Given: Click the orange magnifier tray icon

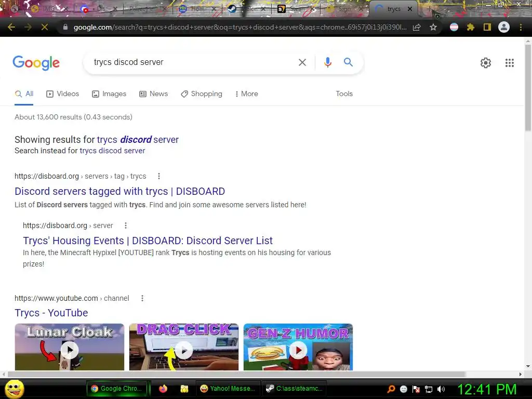Looking at the screenshot, I should [391, 389].
